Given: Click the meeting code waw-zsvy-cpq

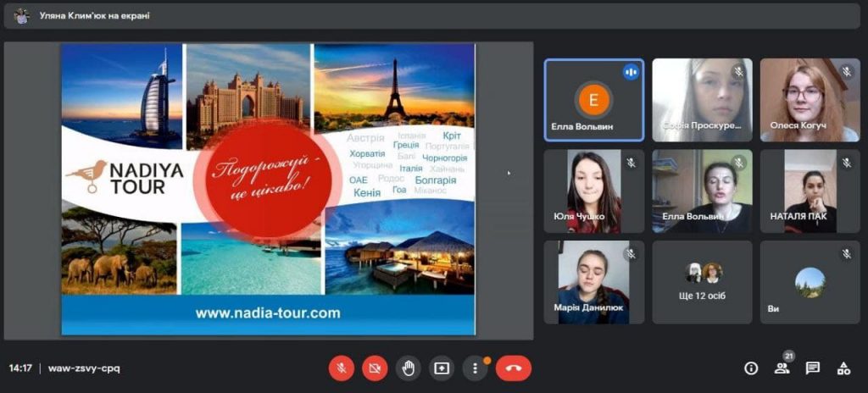Looking at the screenshot, I should (84, 368).
